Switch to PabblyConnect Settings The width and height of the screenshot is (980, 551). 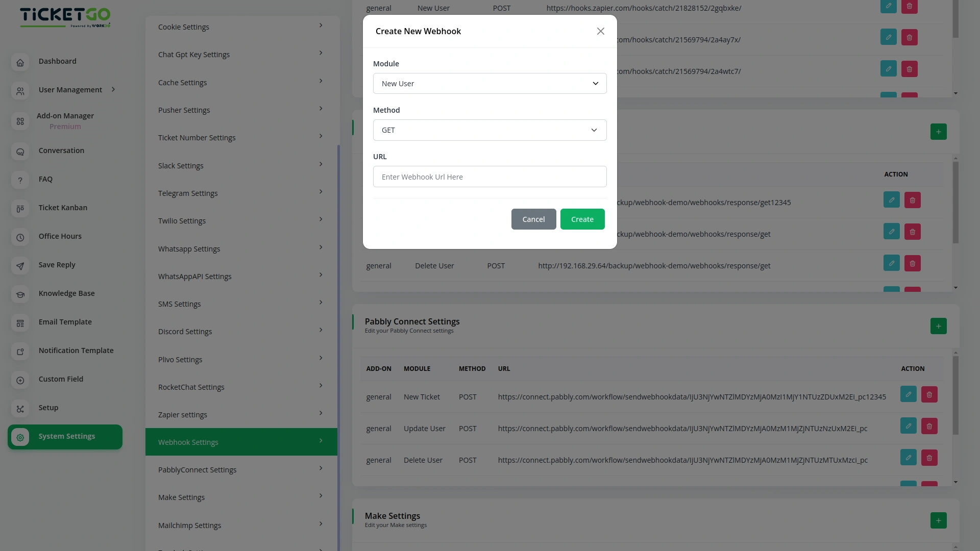coord(241,469)
